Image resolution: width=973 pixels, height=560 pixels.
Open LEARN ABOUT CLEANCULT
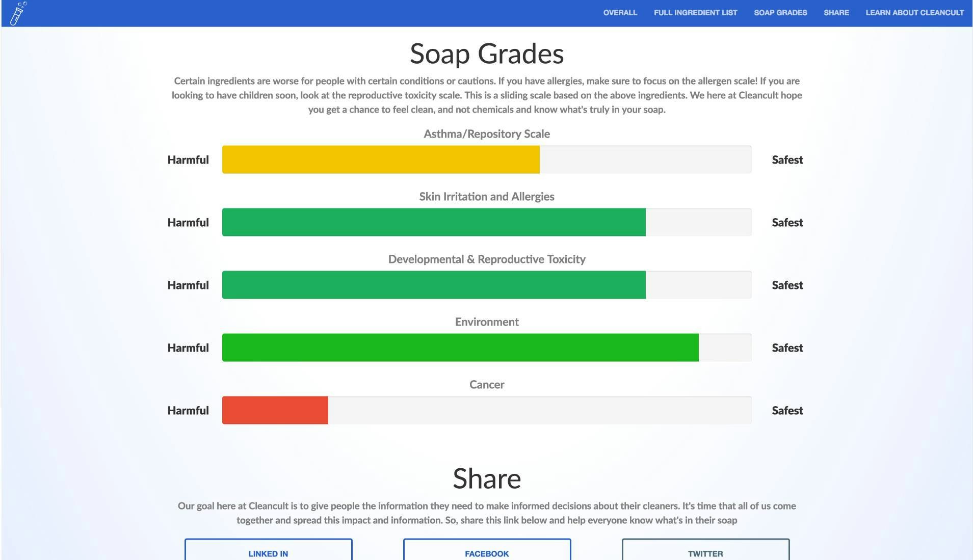tap(914, 13)
